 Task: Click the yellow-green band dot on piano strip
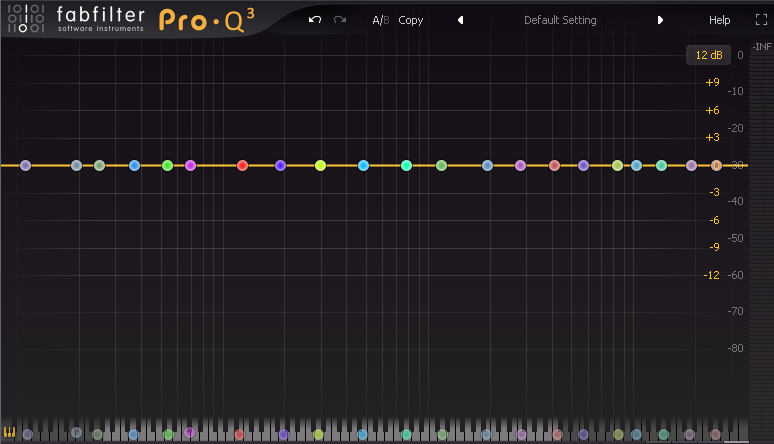[318, 435]
